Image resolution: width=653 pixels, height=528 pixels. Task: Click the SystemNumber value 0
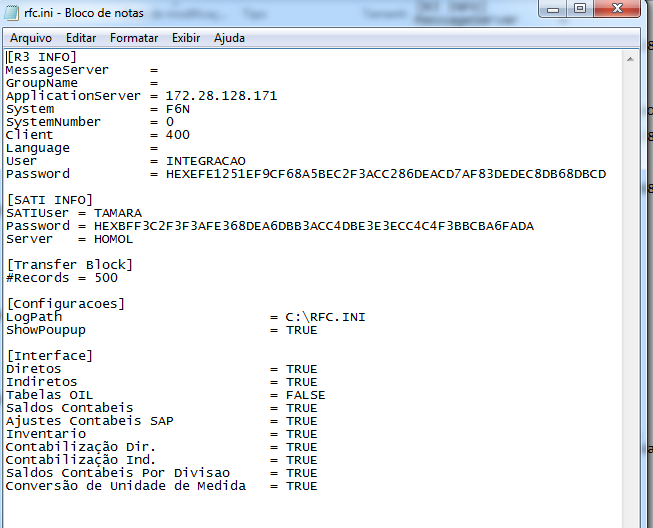[169, 122]
